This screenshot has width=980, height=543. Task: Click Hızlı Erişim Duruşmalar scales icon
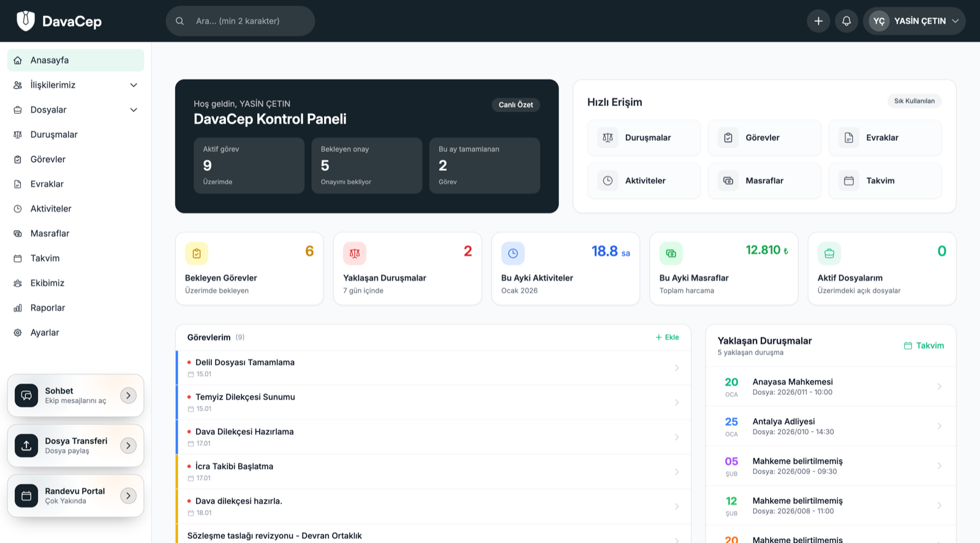608,138
